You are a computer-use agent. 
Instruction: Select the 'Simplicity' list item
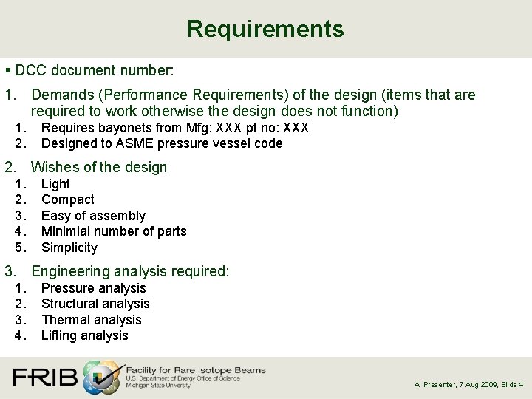[x=69, y=248]
